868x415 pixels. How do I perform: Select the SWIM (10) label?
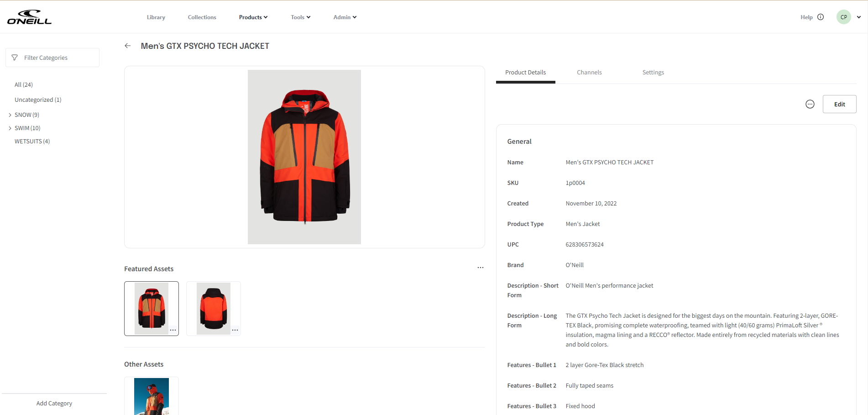coord(27,128)
